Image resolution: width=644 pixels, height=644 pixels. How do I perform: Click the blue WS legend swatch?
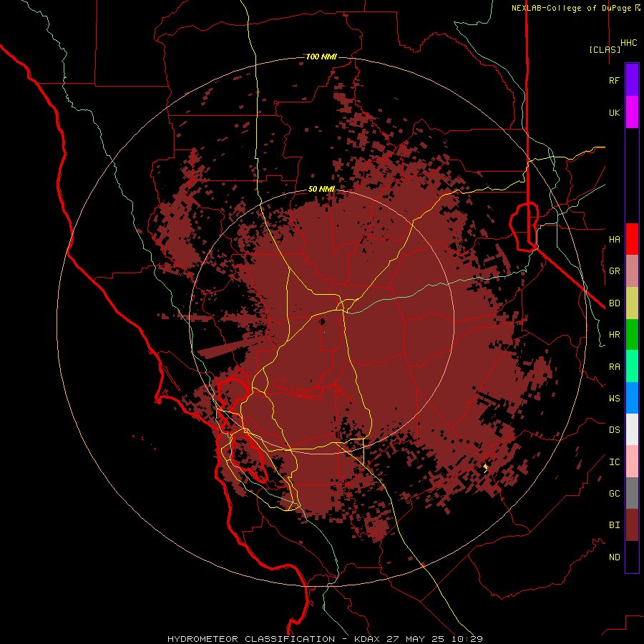coord(632,398)
